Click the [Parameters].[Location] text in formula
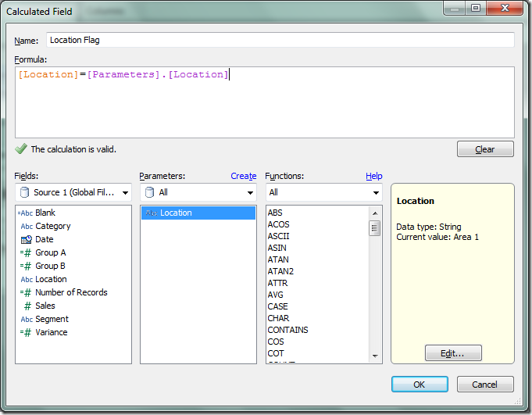Viewport: 532px width, 415px height. [x=158, y=75]
